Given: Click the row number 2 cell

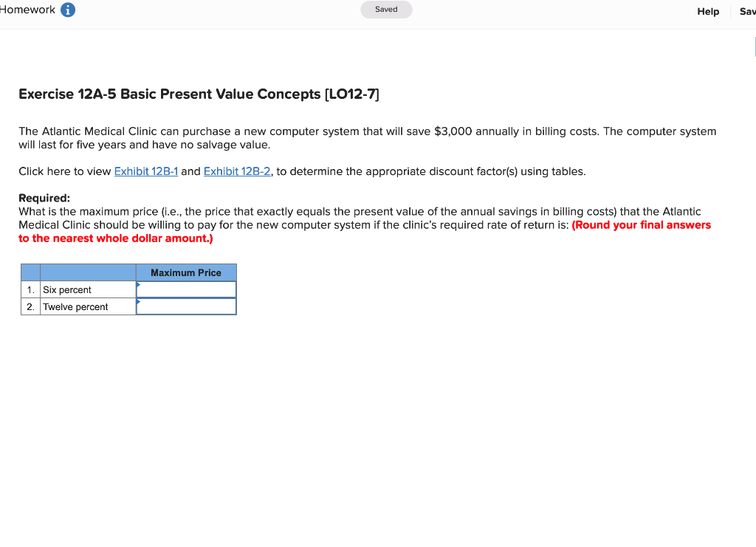Looking at the screenshot, I should [30, 306].
